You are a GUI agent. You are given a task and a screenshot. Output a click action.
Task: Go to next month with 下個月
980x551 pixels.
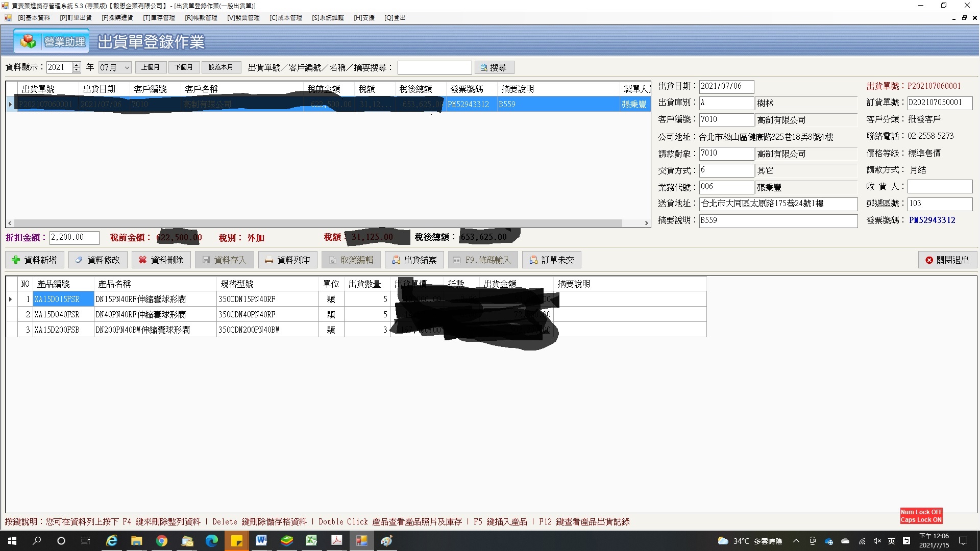pos(184,67)
